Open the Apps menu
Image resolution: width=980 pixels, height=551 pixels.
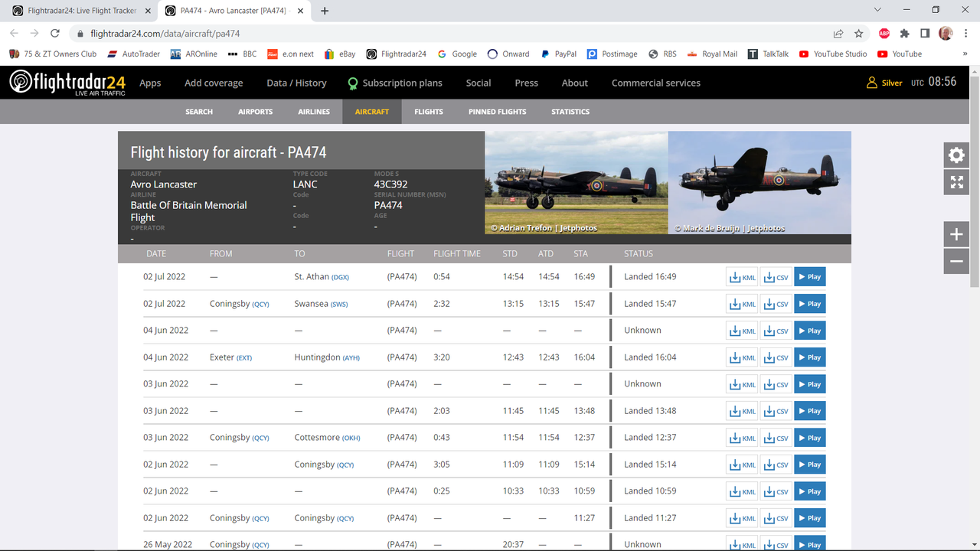click(x=150, y=83)
